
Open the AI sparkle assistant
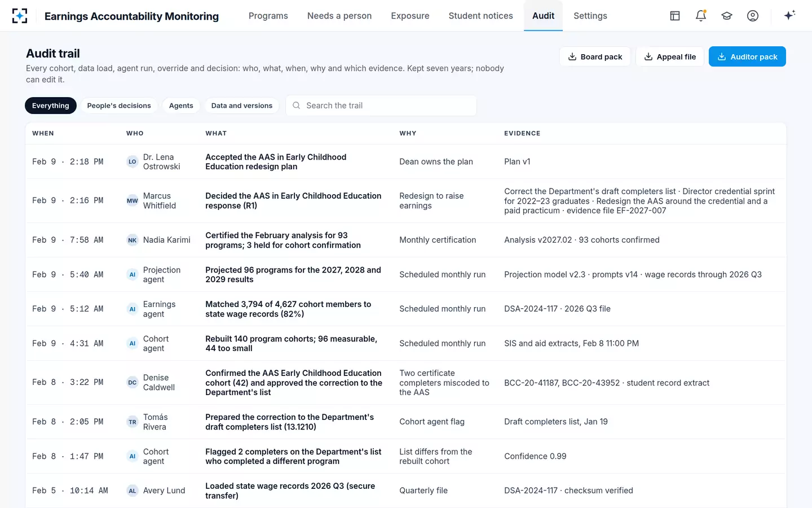coord(789,15)
